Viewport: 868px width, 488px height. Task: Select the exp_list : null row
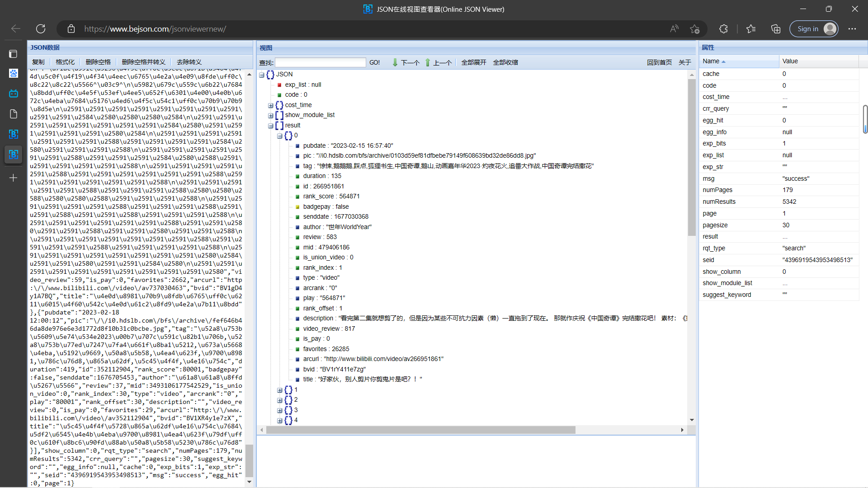(303, 85)
